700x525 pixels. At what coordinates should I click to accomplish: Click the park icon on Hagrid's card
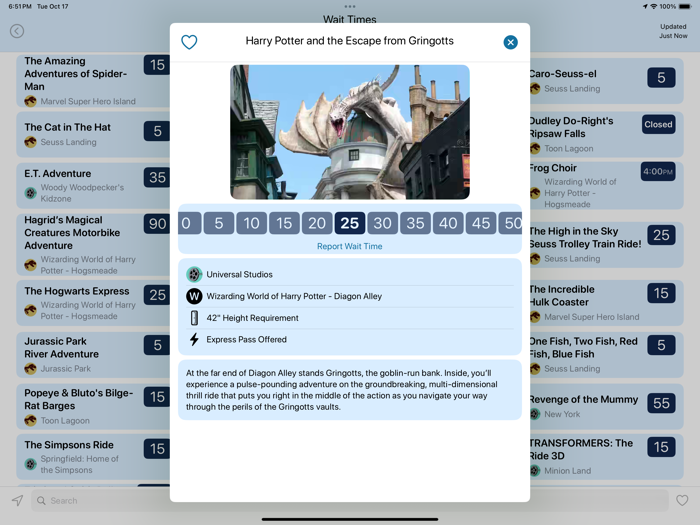30,265
